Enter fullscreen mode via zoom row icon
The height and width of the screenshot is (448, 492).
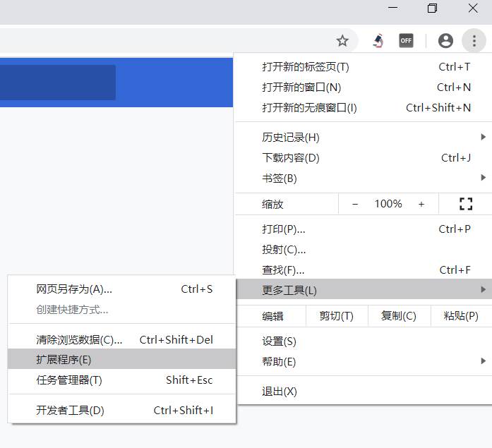pos(465,204)
